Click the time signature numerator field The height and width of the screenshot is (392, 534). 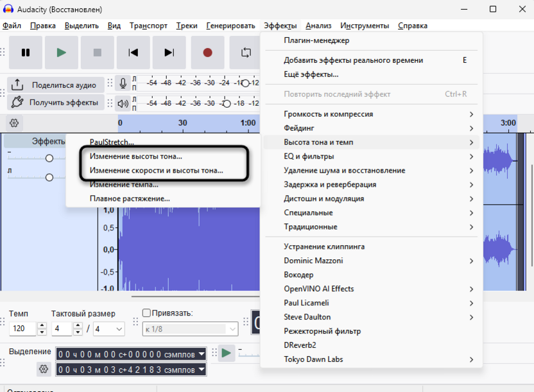(x=62, y=328)
